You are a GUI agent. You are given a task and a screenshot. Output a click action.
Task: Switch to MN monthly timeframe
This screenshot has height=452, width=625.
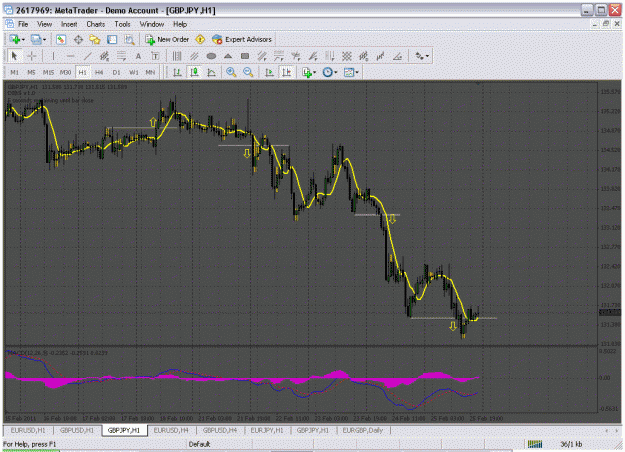(x=150, y=73)
